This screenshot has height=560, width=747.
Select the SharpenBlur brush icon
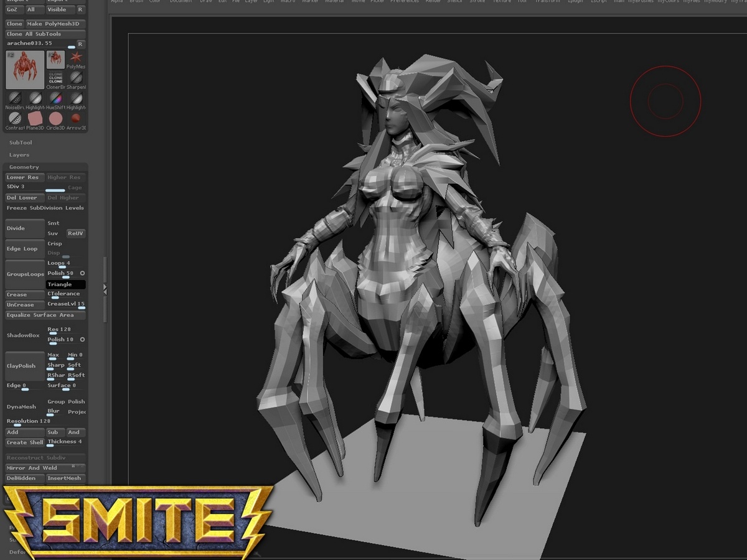[77, 78]
